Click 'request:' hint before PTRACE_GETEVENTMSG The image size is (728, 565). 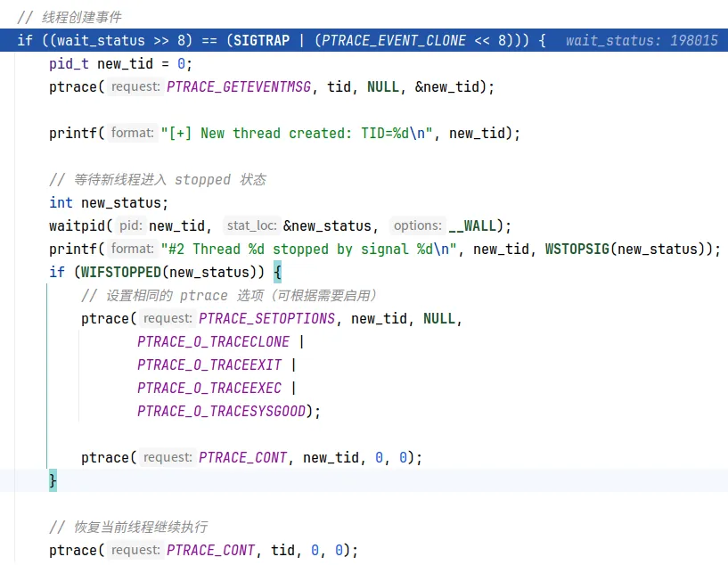(x=135, y=86)
